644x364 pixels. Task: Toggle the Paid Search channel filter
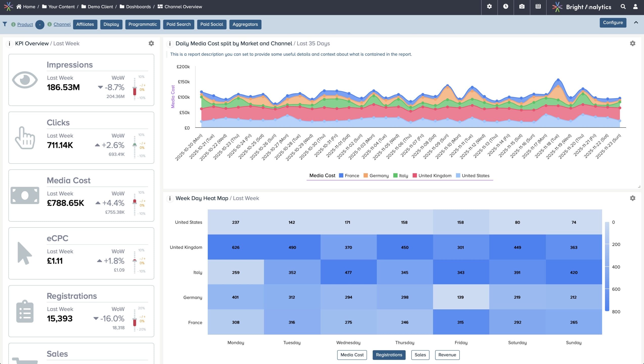click(x=178, y=25)
